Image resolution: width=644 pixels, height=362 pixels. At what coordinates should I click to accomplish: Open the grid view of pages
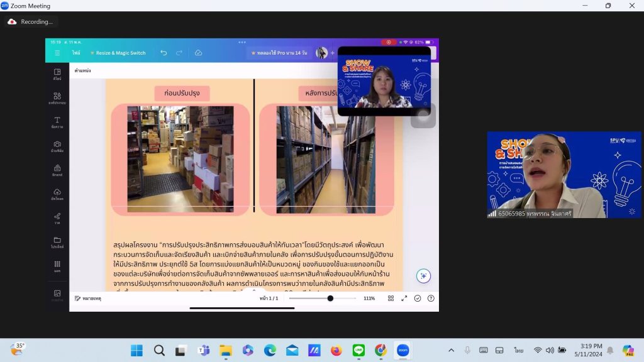click(x=391, y=299)
